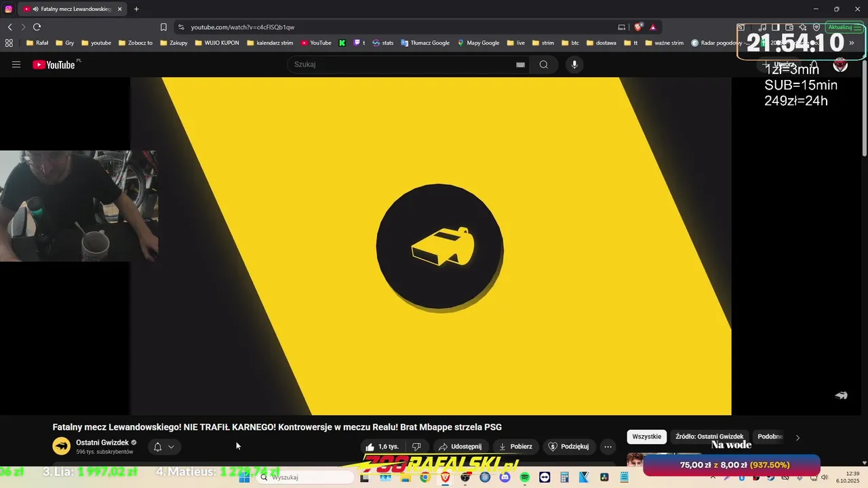Viewport: 868px width, 488px height.
Task: Open the YouTube hamburger guide menu
Action: click(16, 64)
